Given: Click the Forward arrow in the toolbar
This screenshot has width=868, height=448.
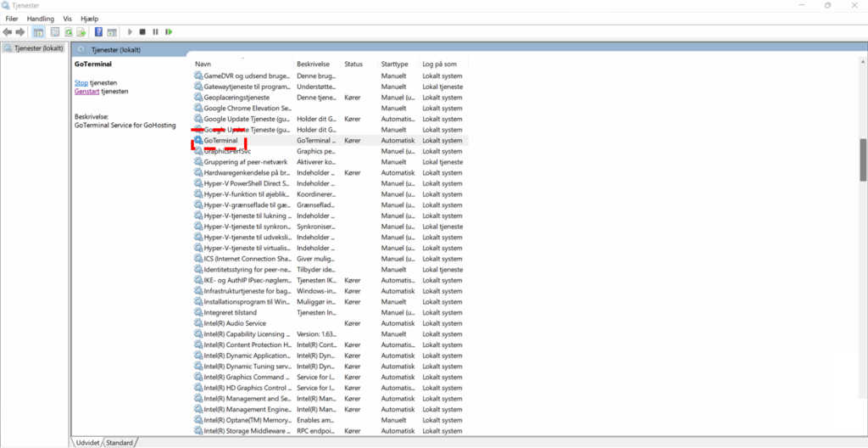Looking at the screenshot, I should point(19,32).
